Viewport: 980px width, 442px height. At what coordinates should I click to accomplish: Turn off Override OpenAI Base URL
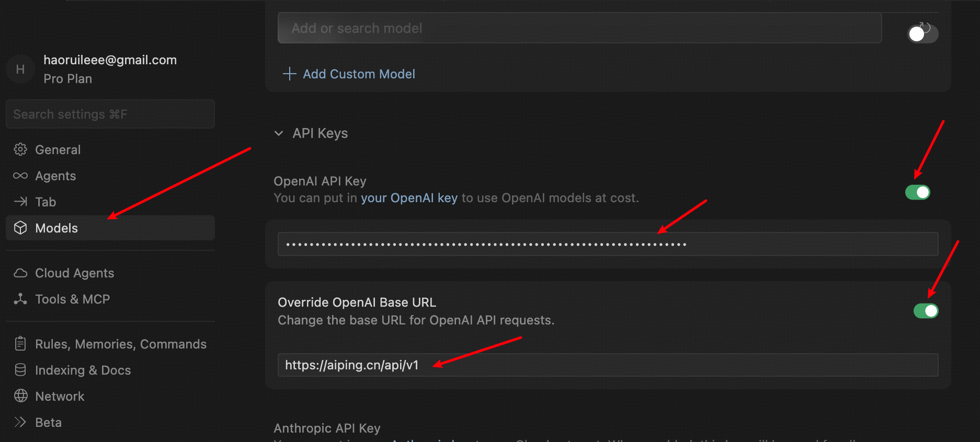[x=926, y=311]
